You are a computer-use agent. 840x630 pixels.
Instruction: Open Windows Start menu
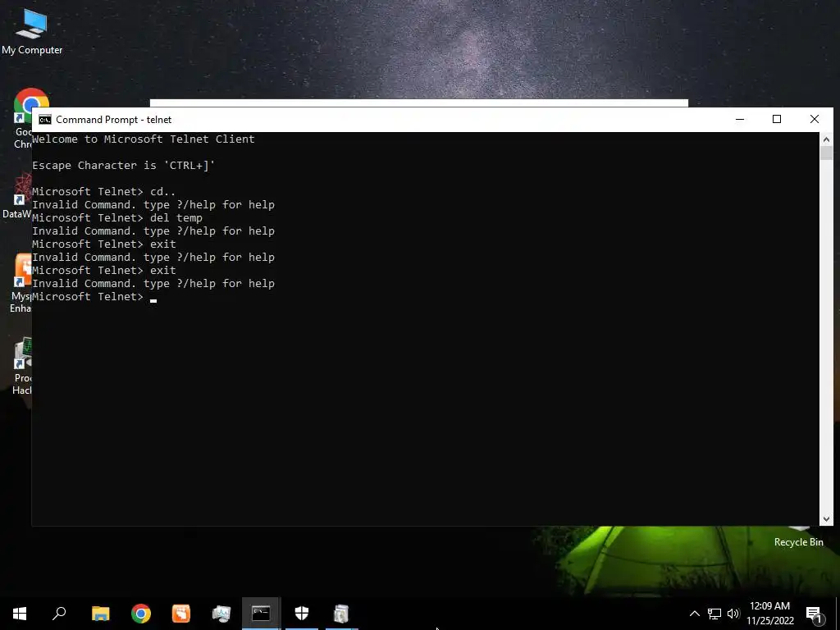pyautogui.click(x=20, y=614)
